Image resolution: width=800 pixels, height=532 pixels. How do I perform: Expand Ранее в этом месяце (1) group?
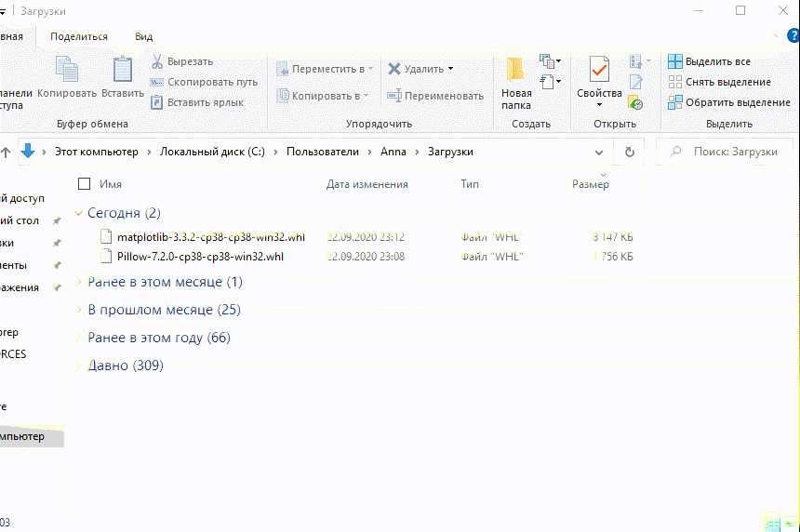(x=78, y=282)
